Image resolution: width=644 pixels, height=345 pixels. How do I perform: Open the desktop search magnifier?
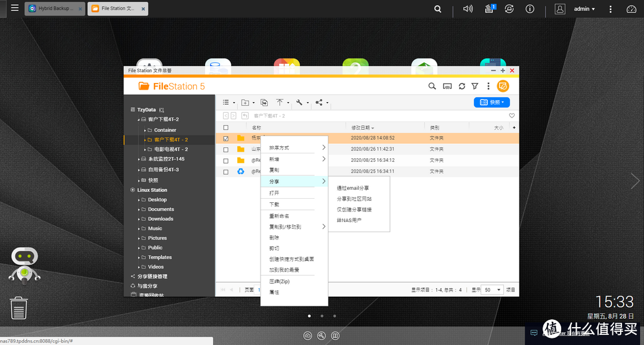pyautogui.click(x=438, y=8)
